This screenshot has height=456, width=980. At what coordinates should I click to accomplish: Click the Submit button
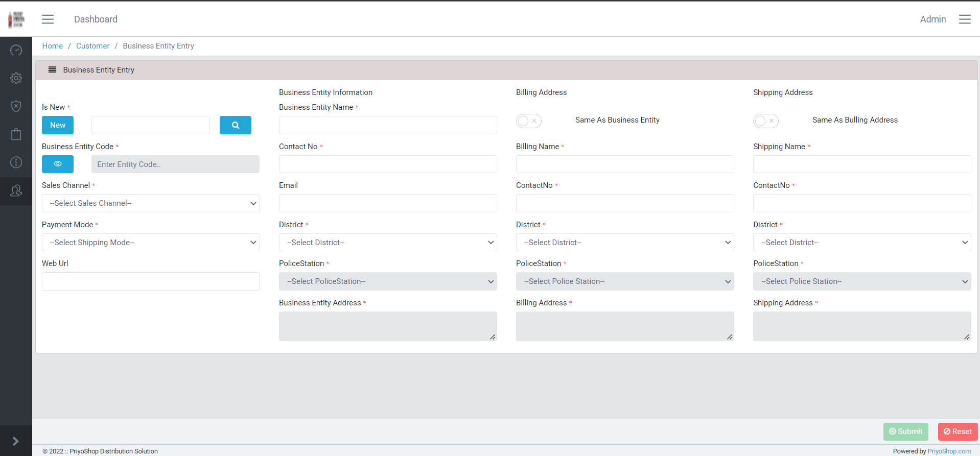[x=906, y=431]
